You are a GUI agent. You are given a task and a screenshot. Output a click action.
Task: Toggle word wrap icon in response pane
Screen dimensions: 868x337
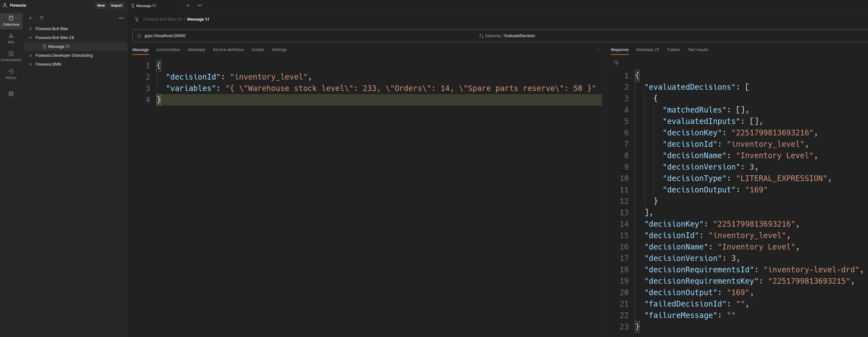[616, 63]
